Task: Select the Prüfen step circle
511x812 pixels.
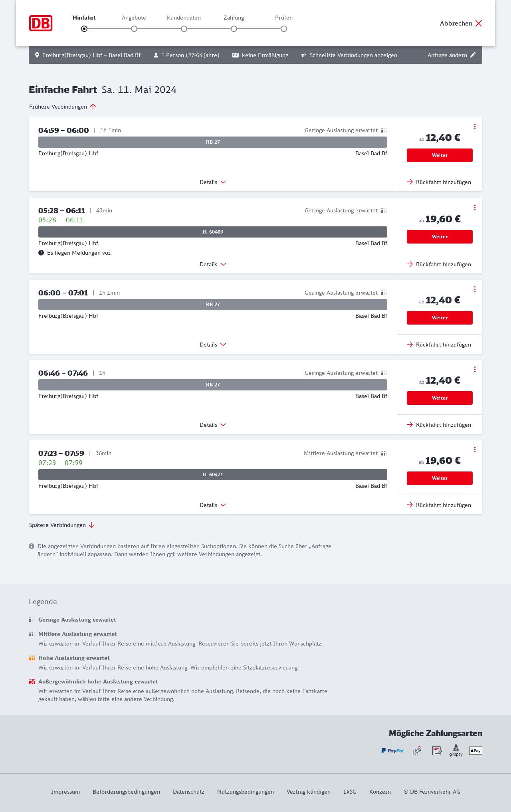Action: point(284,29)
